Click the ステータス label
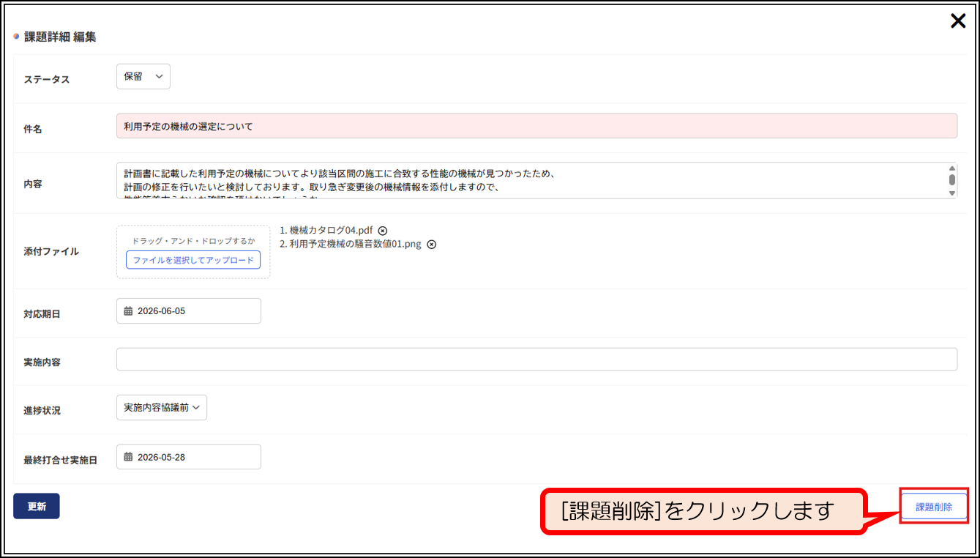The height and width of the screenshot is (558, 980). 47,79
